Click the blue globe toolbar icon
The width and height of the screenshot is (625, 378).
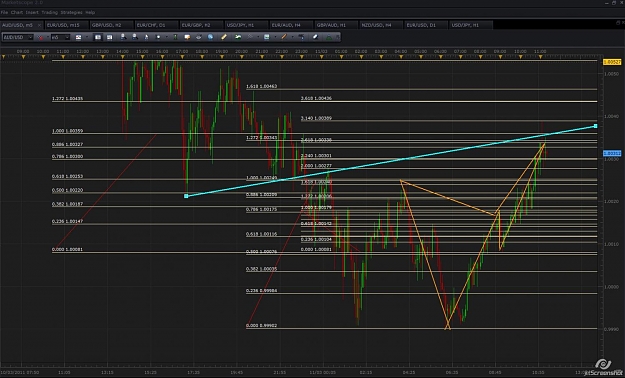click(x=210, y=37)
